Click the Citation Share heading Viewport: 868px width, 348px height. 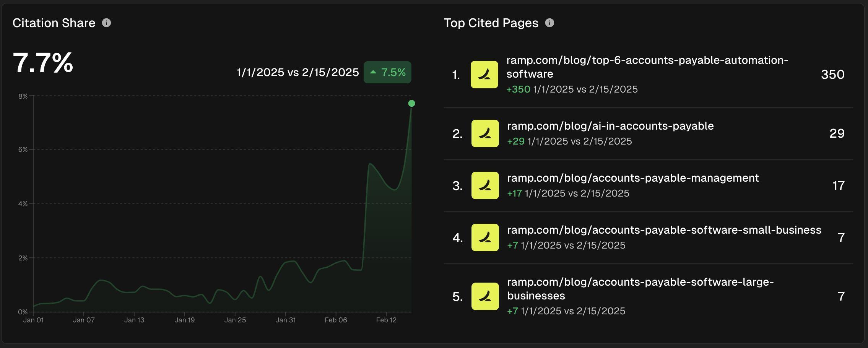point(54,23)
